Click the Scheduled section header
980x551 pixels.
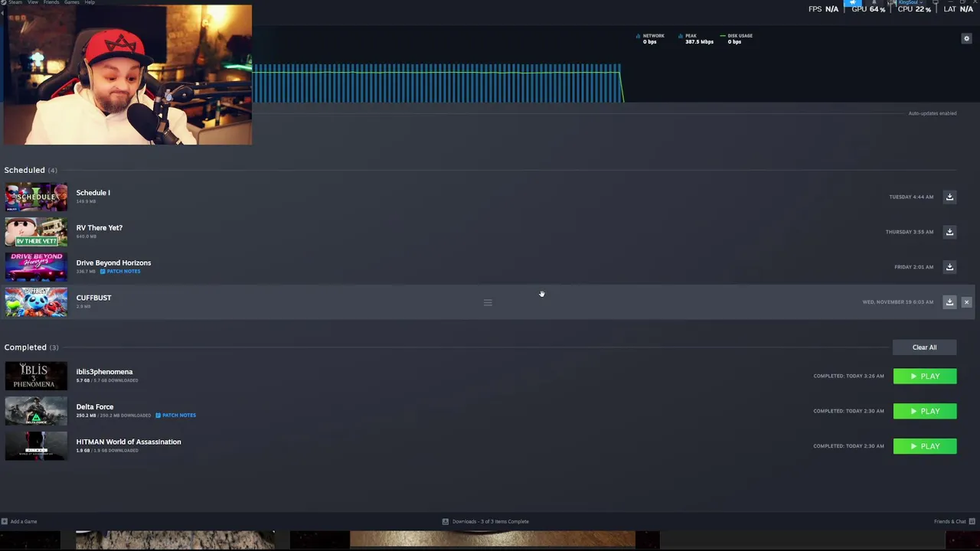click(31, 170)
